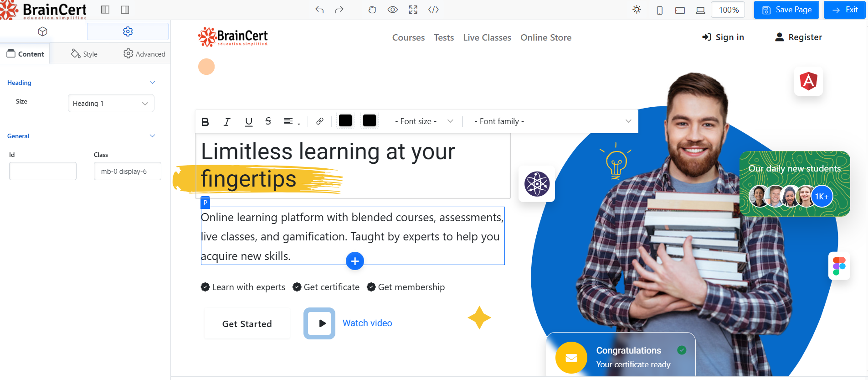Screen dimensions: 868x380
Task: Switch to desktop laptop view
Action: pyautogui.click(x=700, y=10)
